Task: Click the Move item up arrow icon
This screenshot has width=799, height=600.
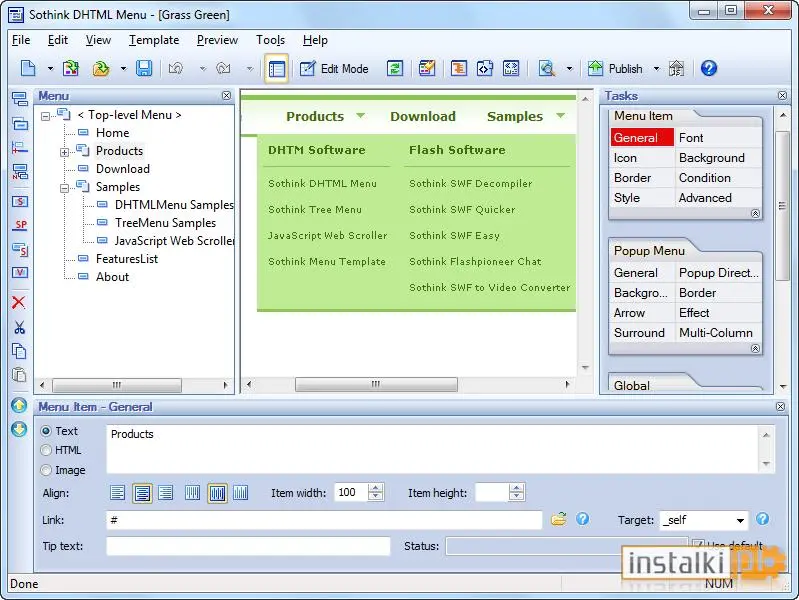Action: tap(19, 406)
